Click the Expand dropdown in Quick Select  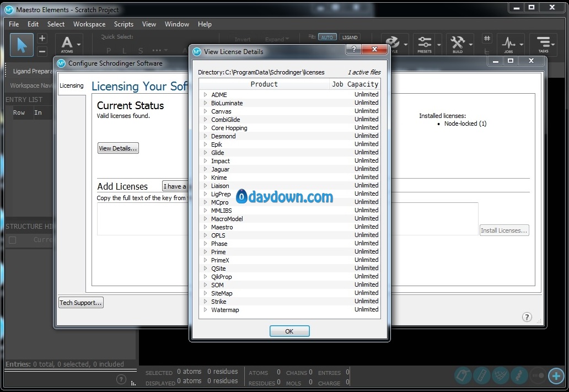[x=277, y=39]
